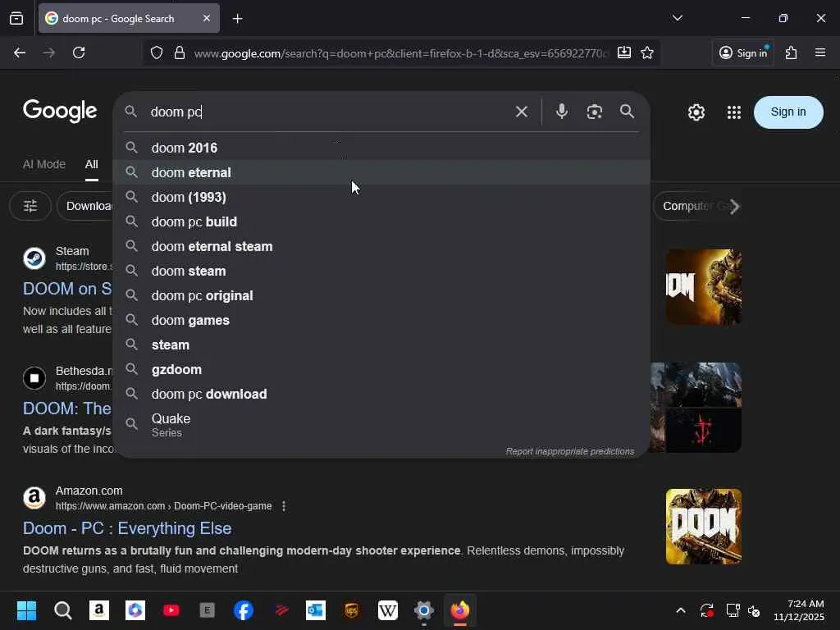This screenshot has width=840, height=630.
Task: Open the Windows Start menu
Action: click(x=26, y=610)
